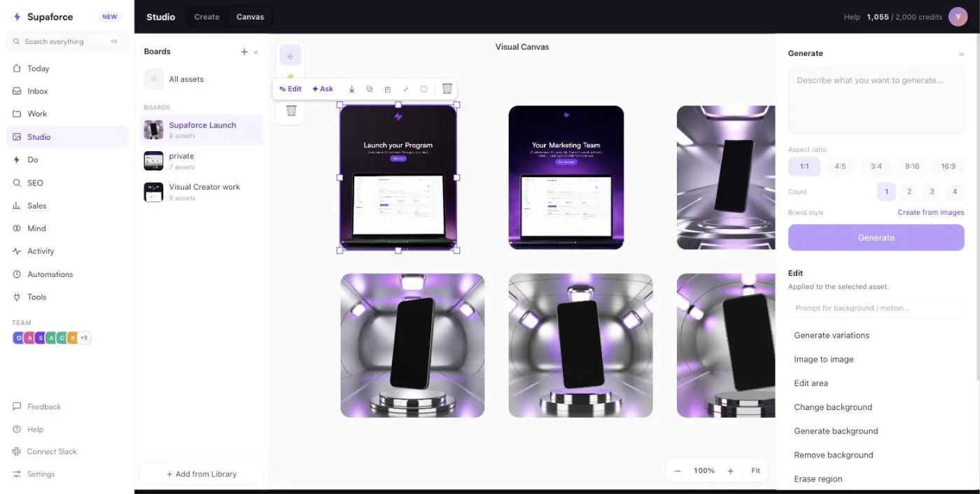The height and width of the screenshot is (494, 980).
Task: Navigate to SEO in the sidebar
Action: [x=67, y=183]
